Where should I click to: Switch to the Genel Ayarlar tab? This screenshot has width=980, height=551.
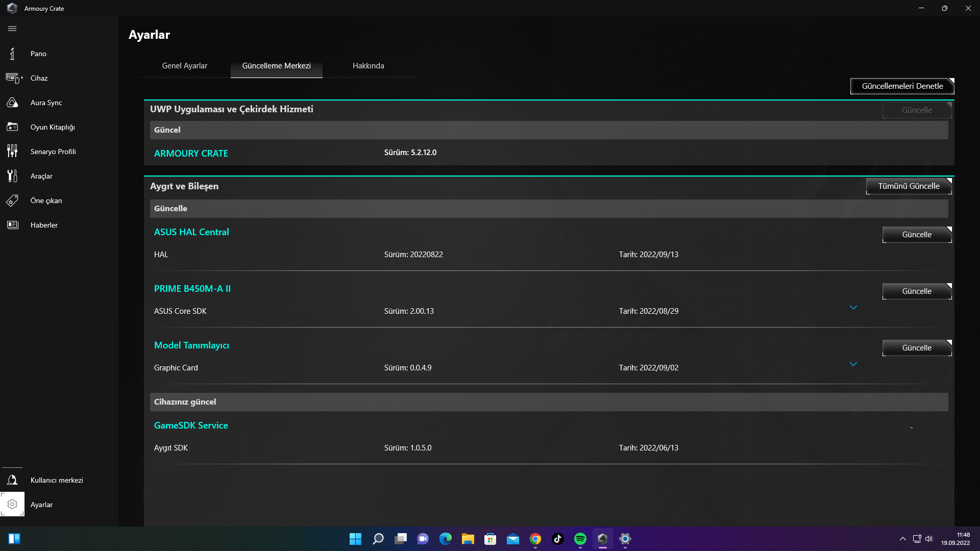(x=184, y=66)
